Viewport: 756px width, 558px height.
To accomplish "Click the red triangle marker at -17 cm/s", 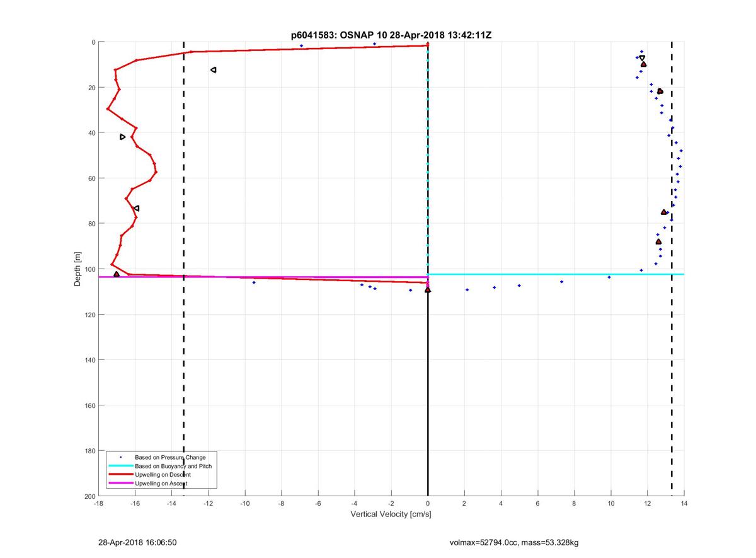I will coord(117,274).
